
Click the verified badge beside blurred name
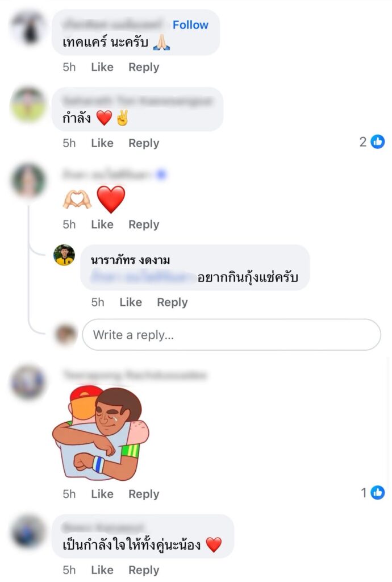(161, 174)
